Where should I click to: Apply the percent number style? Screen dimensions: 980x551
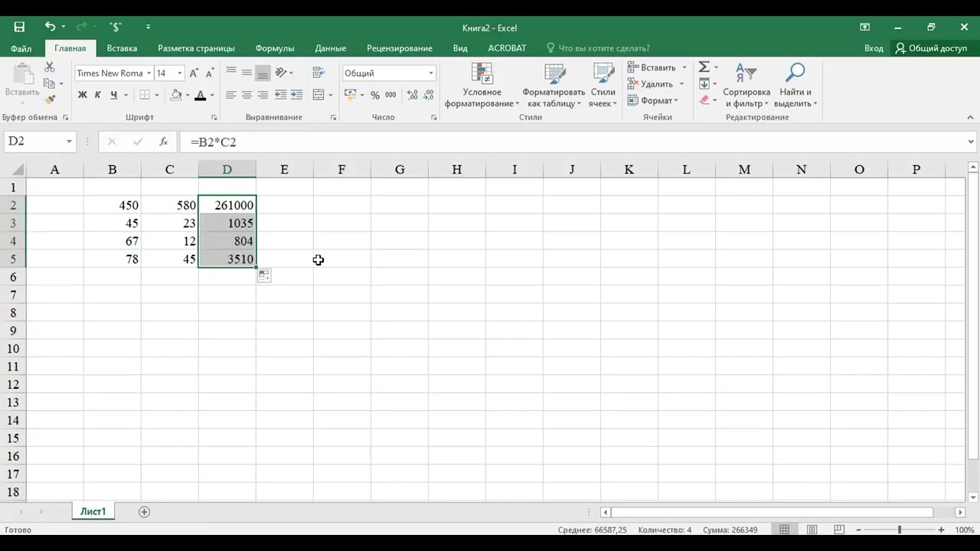click(x=375, y=95)
